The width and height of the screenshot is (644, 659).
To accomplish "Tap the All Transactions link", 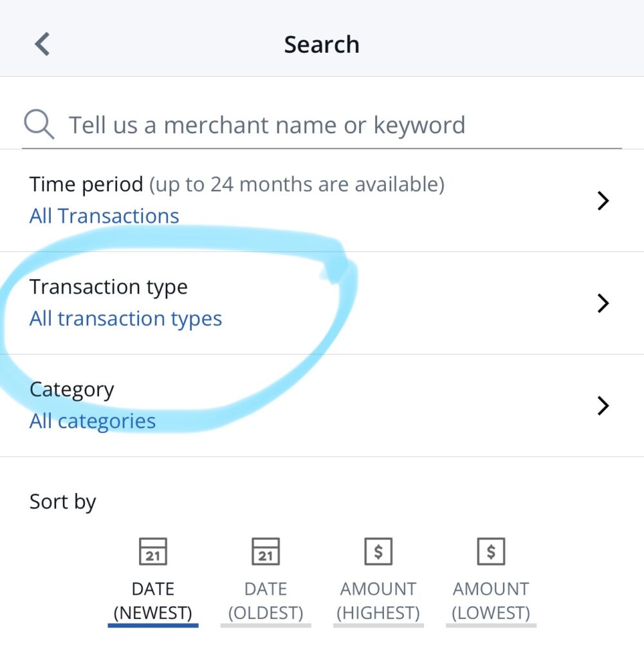I will coord(104,216).
